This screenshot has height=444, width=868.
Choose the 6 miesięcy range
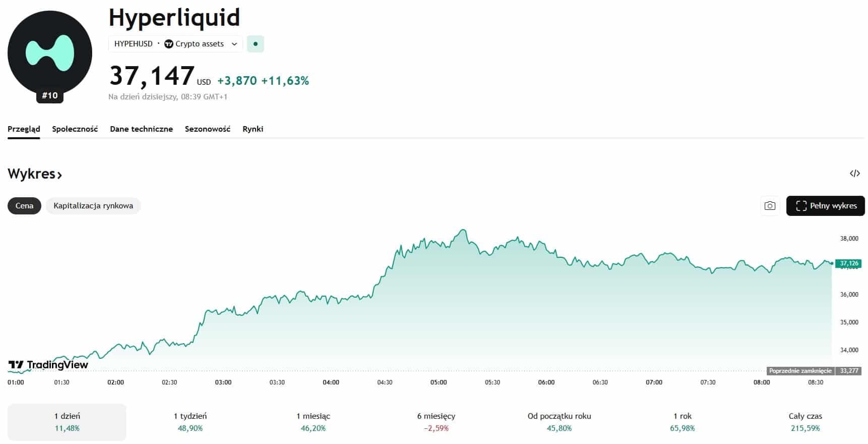pos(436,422)
